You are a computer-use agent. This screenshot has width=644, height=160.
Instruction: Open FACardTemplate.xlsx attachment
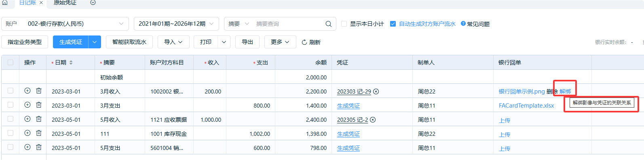(526, 106)
